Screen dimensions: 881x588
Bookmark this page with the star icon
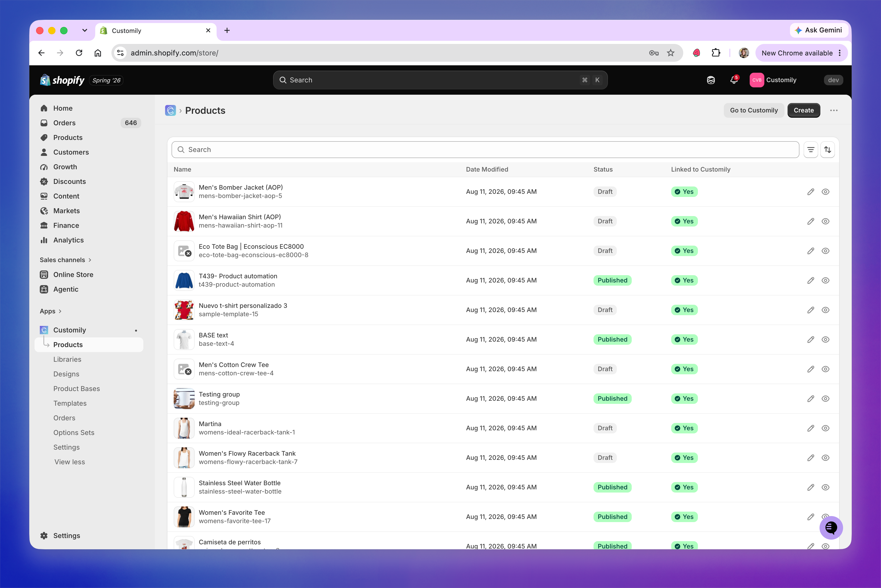671,53
